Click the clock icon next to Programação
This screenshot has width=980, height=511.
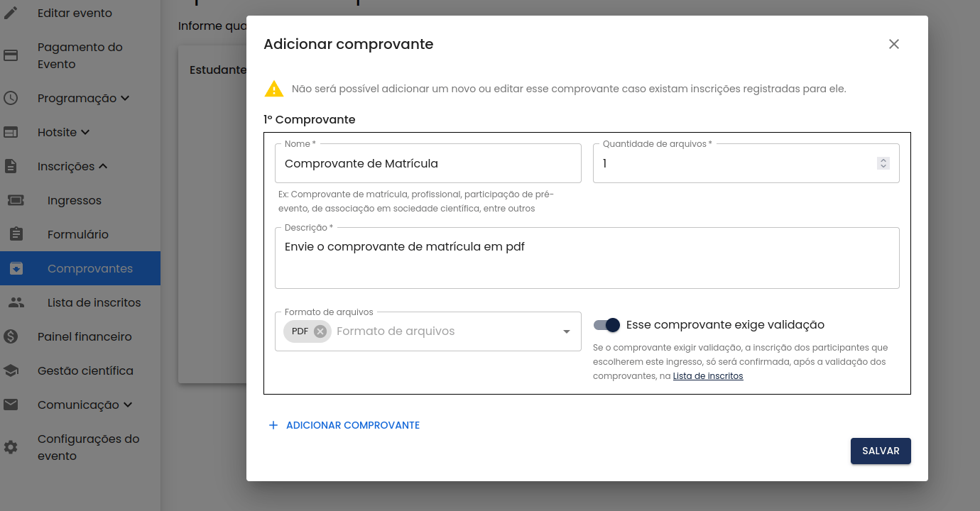tap(11, 98)
